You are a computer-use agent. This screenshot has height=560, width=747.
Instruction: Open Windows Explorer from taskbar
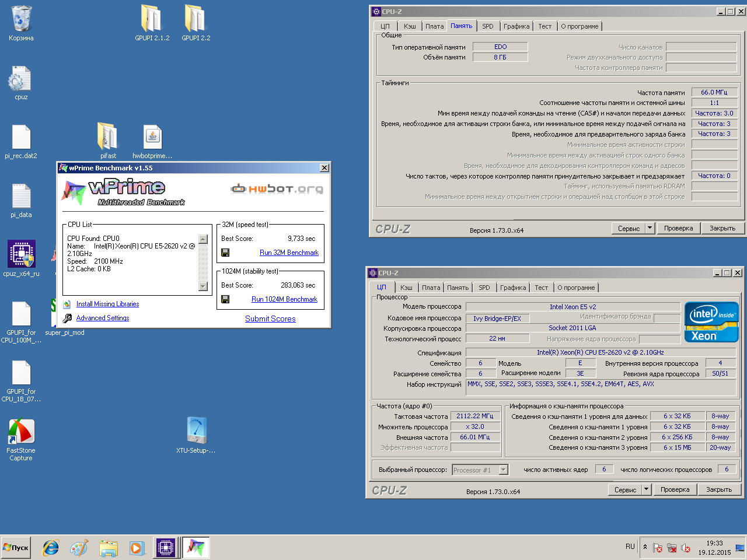pos(109,548)
